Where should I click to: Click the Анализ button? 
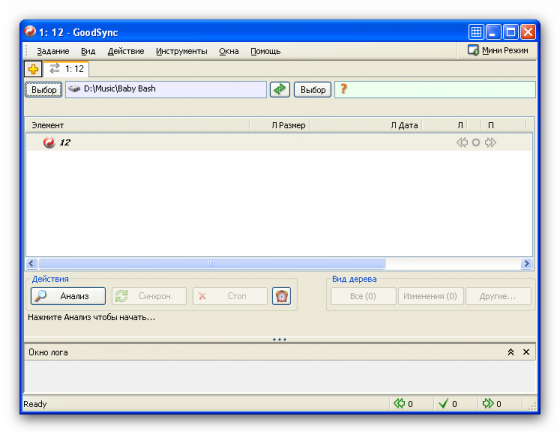[68, 296]
